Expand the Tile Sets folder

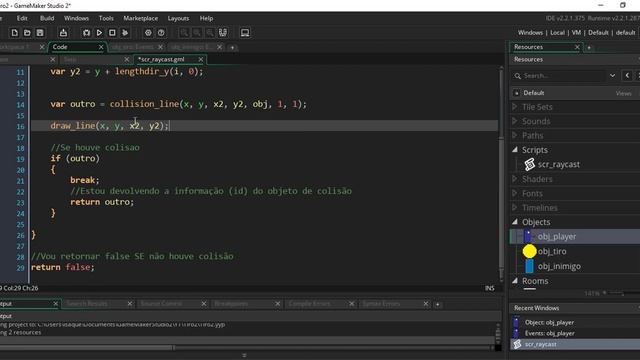(x=515, y=107)
